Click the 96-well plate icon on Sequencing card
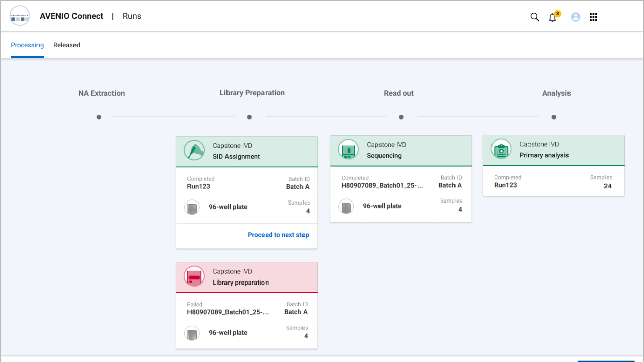644x362 pixels. 346,206
